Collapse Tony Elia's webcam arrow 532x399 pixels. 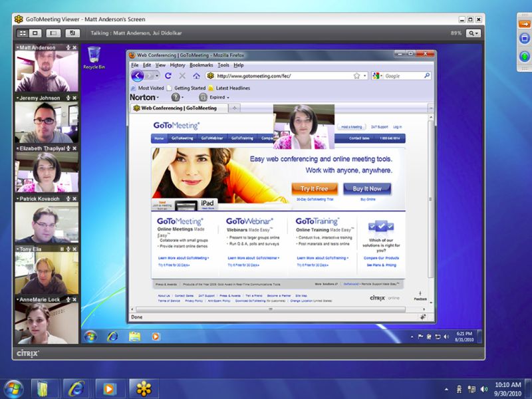[x=17, y=249]
